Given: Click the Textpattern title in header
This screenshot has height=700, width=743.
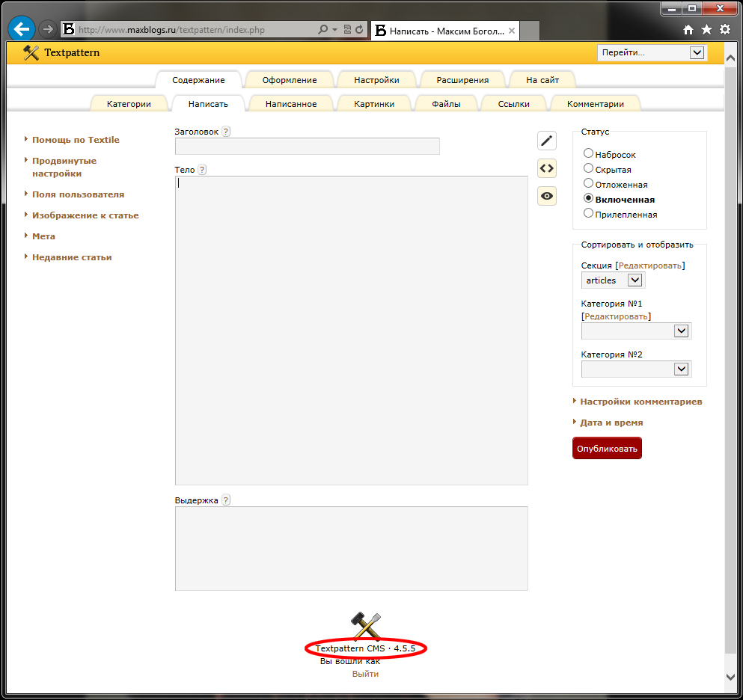Looking at the screenshot, I should [x=72, y=52].
